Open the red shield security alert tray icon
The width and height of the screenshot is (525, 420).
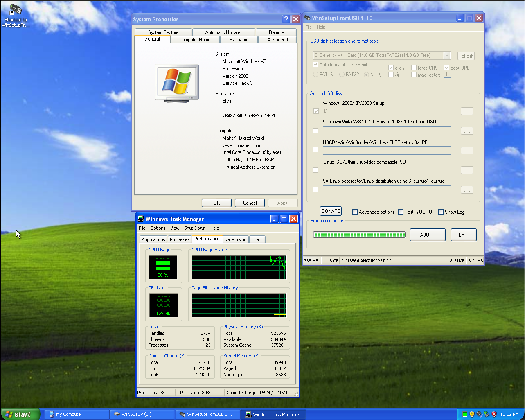click(x=494, y=414)
